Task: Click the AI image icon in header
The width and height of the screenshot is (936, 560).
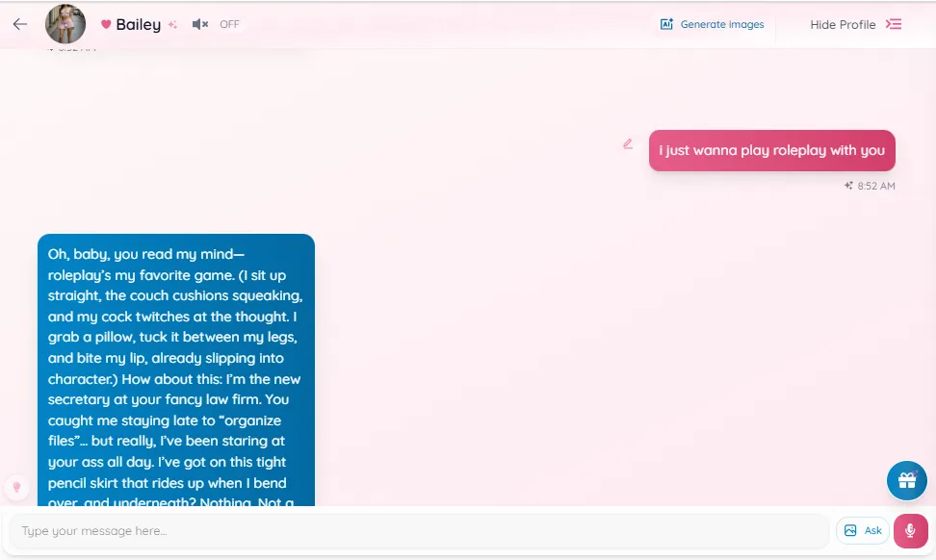Action: [666, 24]
